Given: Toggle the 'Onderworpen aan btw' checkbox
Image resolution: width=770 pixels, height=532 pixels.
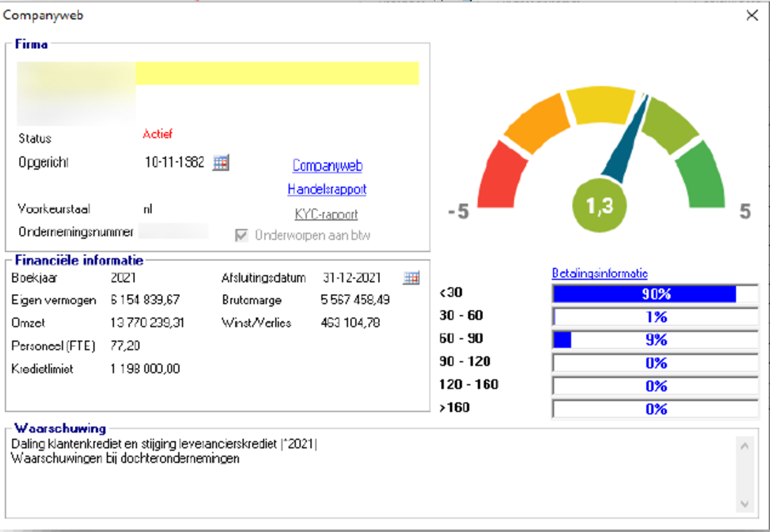Looking at the screenshot, I should (241, 236).
